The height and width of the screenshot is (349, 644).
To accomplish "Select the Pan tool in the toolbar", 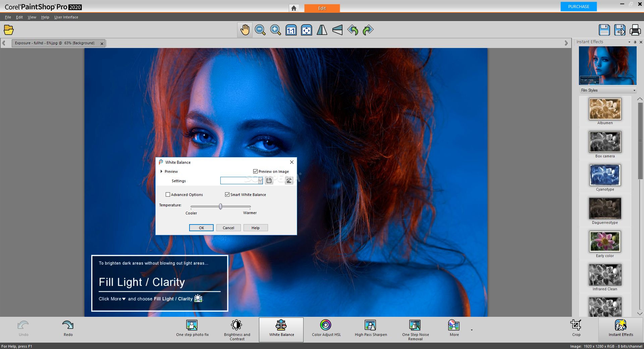I will [245, 30].
